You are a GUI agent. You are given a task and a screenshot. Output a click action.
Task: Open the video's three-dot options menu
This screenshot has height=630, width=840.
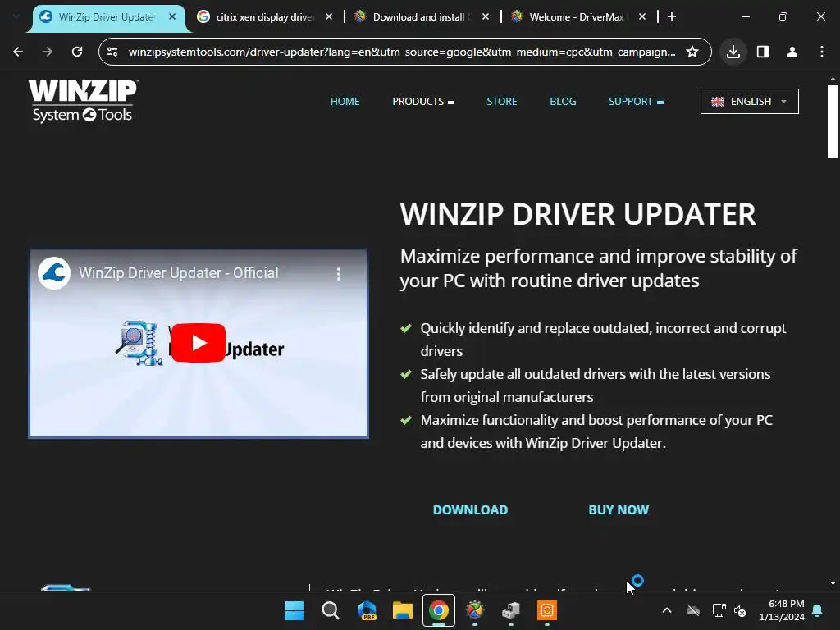(339, 274)
